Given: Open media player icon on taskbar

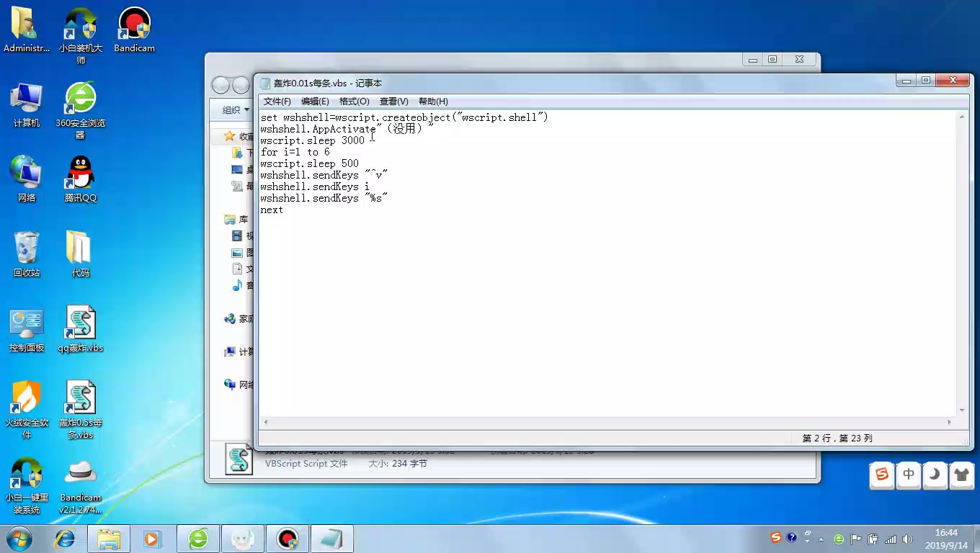Looking at the screenshot, I should click(x=152, y=538).
